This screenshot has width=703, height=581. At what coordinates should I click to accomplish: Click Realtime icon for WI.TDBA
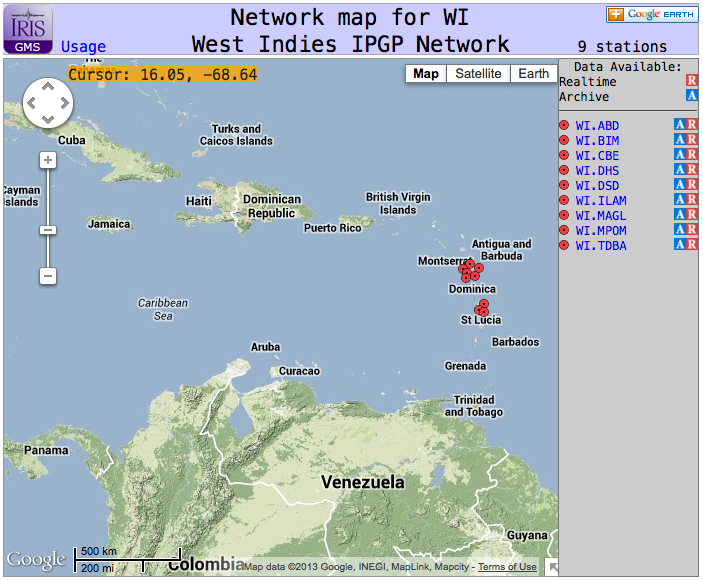(692, 245)
